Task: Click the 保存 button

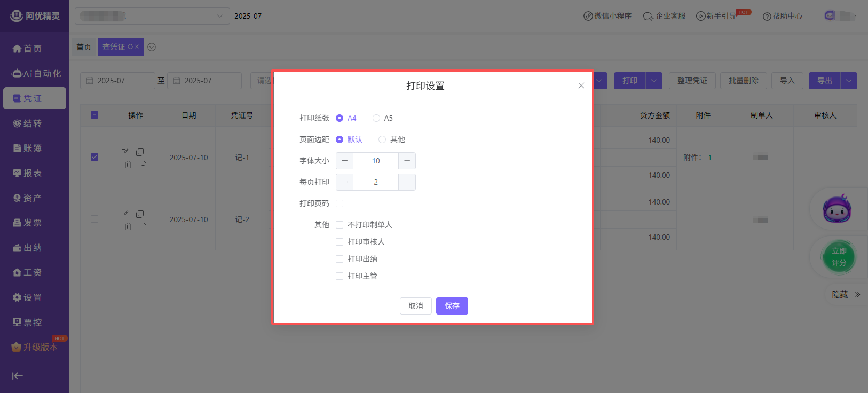Action: pyautogui.click(x=452, y=306)
